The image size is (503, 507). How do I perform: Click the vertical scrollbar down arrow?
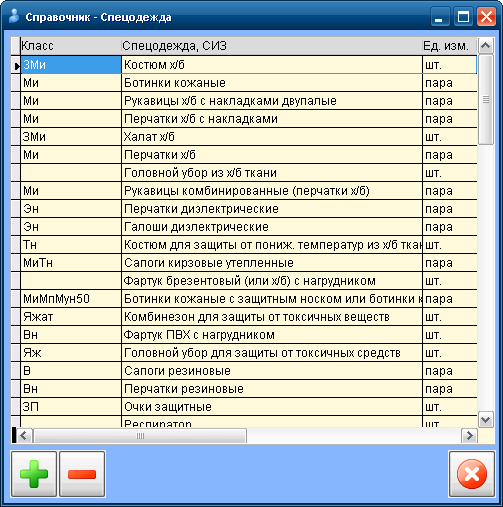[x=486, y=420]
